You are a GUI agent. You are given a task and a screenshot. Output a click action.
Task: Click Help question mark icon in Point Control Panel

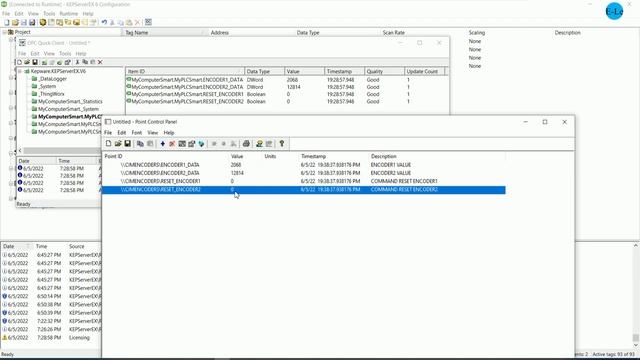(x=282, y=144)
